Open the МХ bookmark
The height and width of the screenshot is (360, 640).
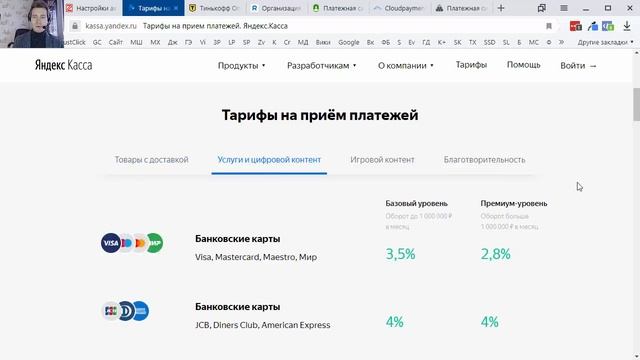click(155, 42)
